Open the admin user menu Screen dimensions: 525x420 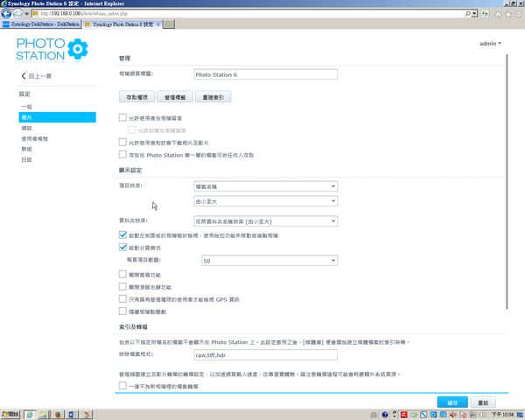tap(490, 43)
